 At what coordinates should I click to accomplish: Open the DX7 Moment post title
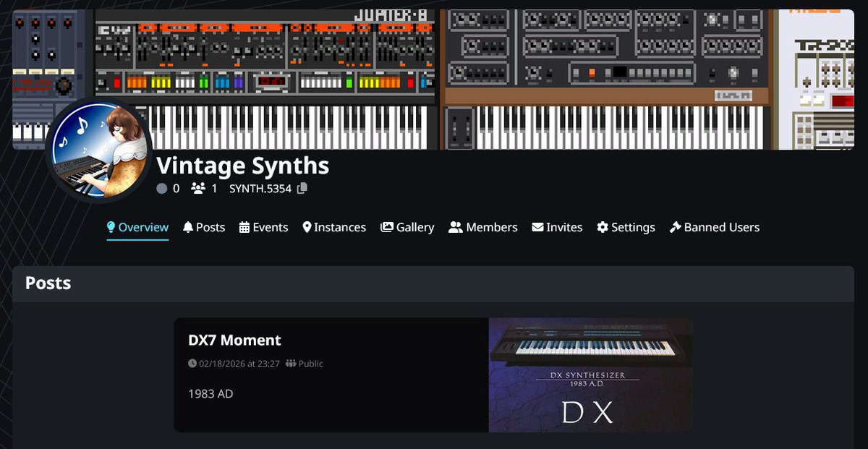(x=234, y=340)
